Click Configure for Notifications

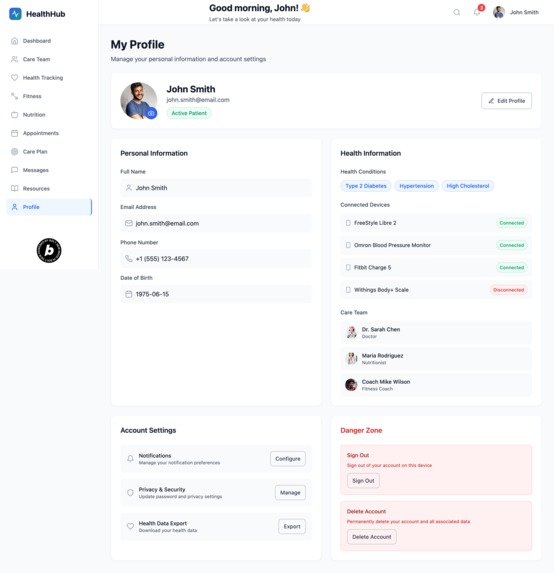pyautogui.click(x=288, y=459)
